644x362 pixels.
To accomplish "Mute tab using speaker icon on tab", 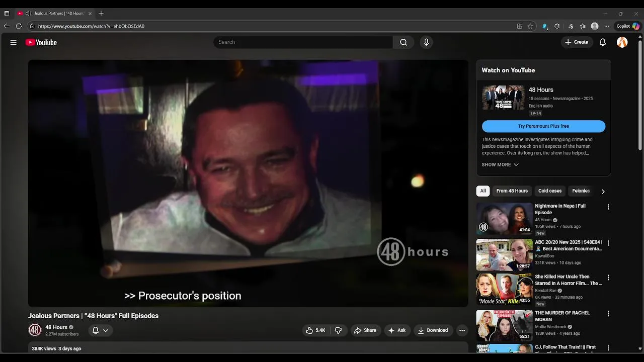I will (28, 14).
